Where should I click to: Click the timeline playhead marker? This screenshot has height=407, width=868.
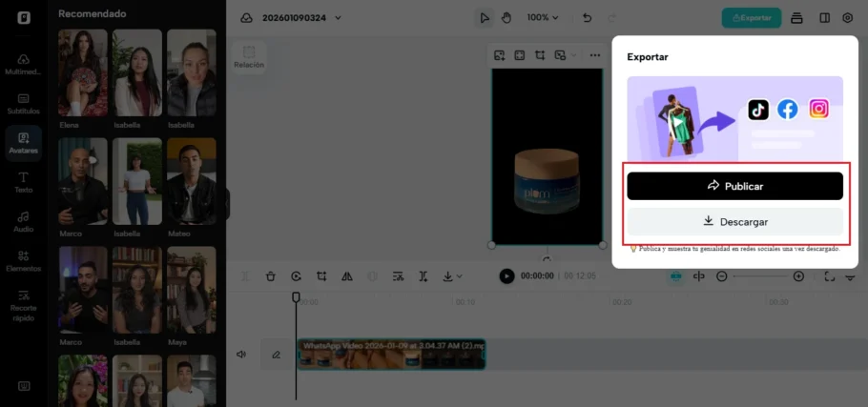(x=296, y=297)
